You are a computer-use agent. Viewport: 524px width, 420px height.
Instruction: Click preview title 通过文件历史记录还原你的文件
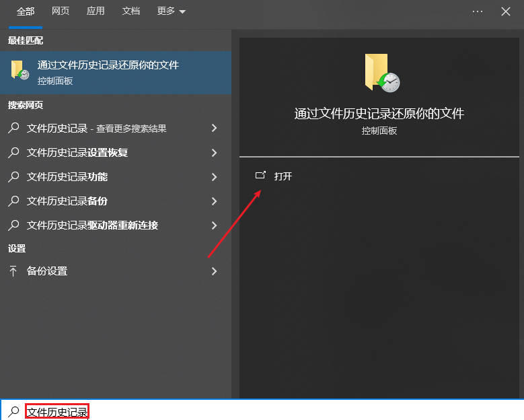click(x=379, y=114)
